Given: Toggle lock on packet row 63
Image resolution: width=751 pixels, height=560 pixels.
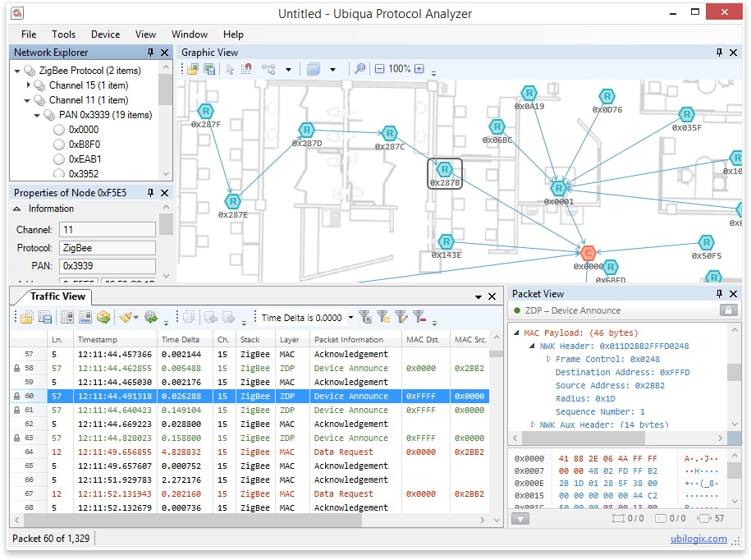Looking at the screenshot, I should (x=16, y=438).
